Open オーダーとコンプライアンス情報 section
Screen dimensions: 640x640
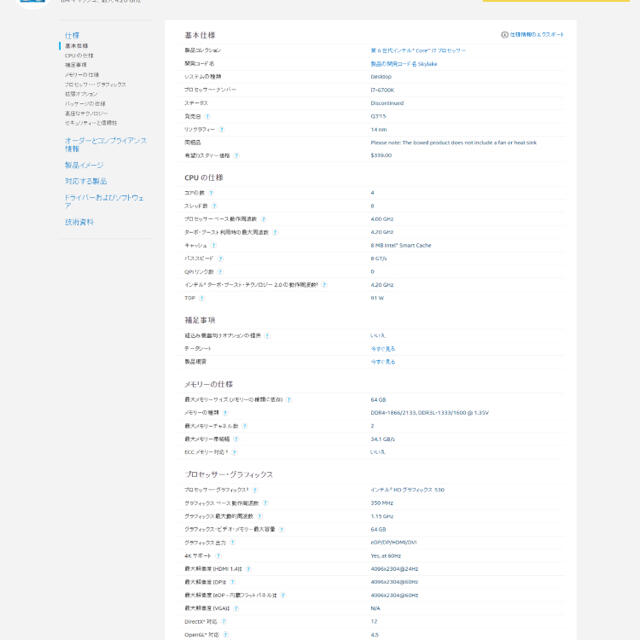click(106, 144)
